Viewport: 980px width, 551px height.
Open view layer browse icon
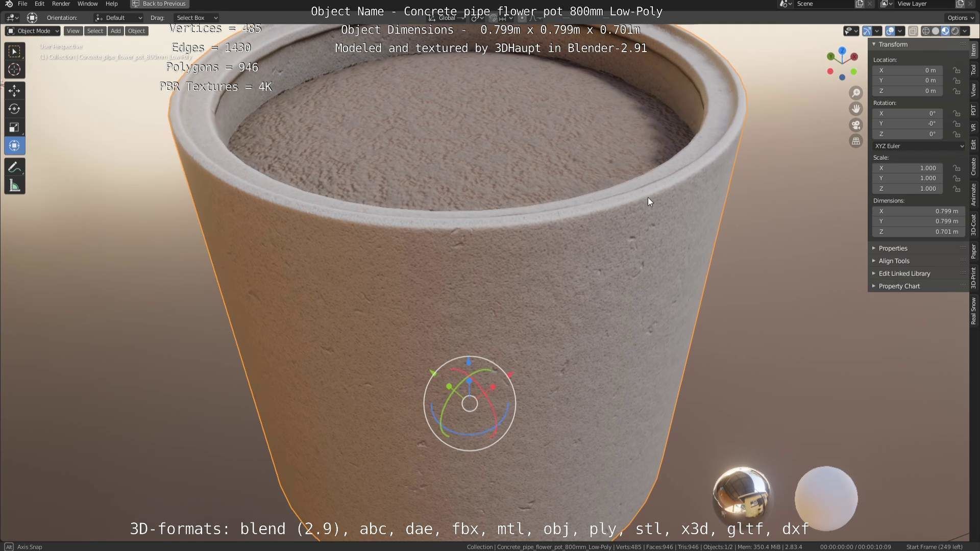tap(887, 4)
